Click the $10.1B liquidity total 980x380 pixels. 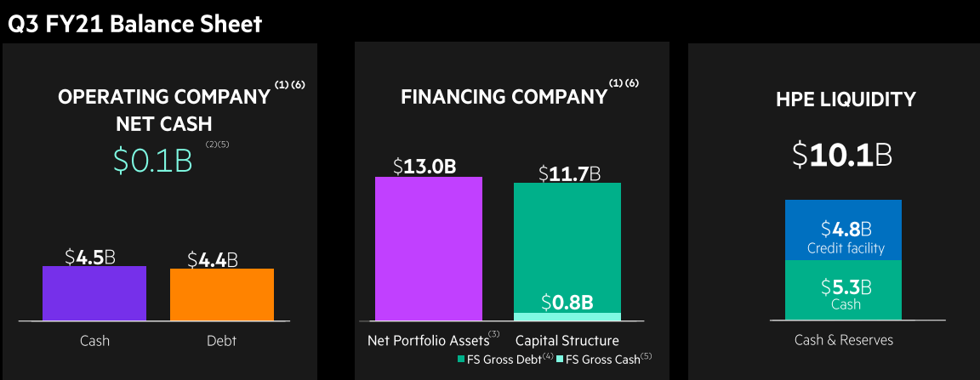[x=842, y=155]
